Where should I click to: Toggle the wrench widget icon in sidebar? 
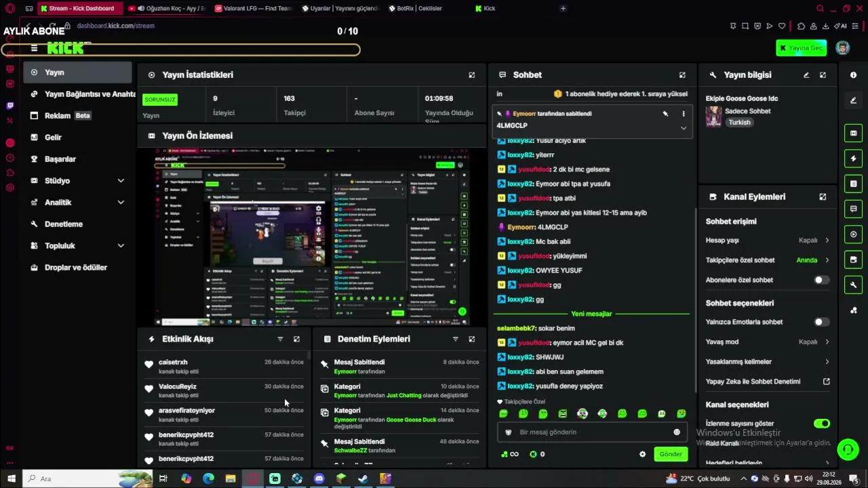click(853, 285)
